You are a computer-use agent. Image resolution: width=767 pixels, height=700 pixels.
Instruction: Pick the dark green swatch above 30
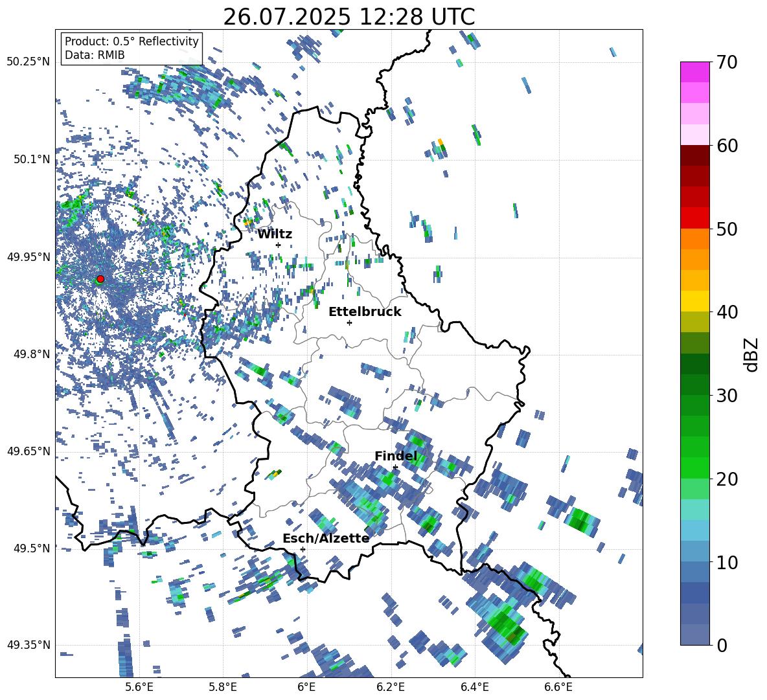(694, 385)
